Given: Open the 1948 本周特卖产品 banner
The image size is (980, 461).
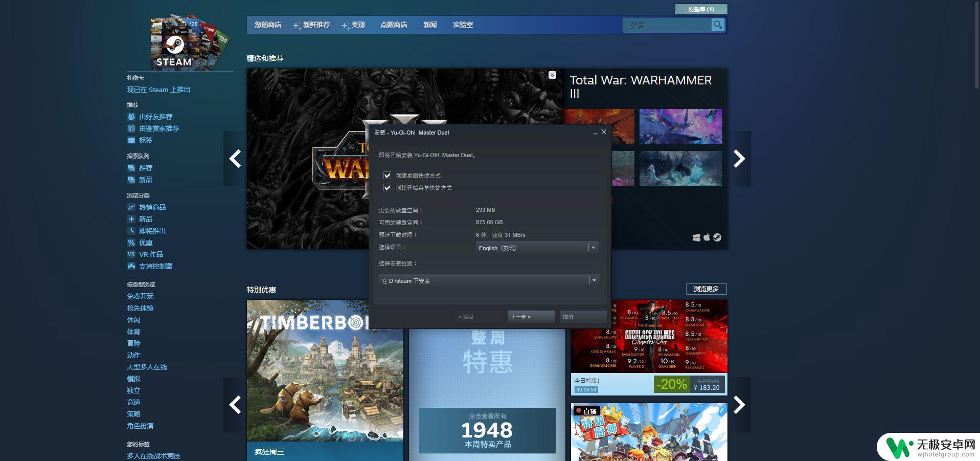Looking at the screenshot, I should click(487, 430).
